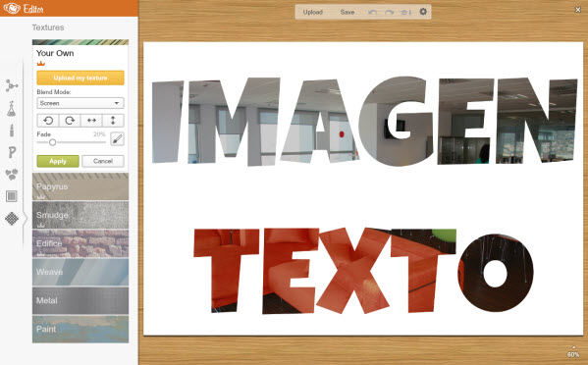Screen dimensions: 588x365
Task: Open the settings gear in top toolbar
Action: (423, 12)
